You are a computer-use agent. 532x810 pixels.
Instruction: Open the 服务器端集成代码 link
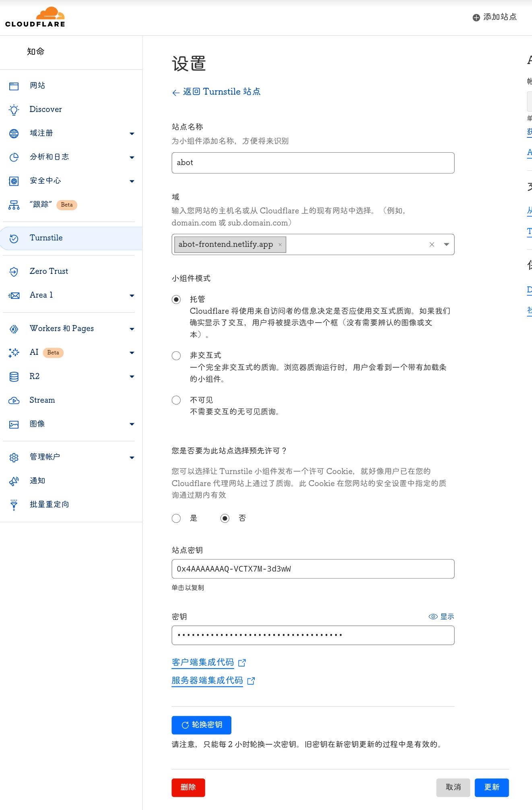tap(207, 681)
